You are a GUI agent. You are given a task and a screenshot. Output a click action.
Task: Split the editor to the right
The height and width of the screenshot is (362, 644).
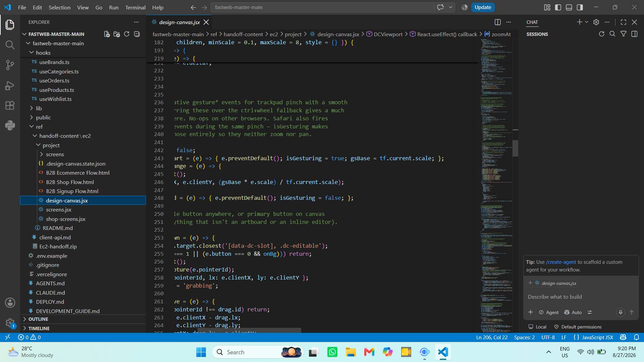tap(498, 22)
